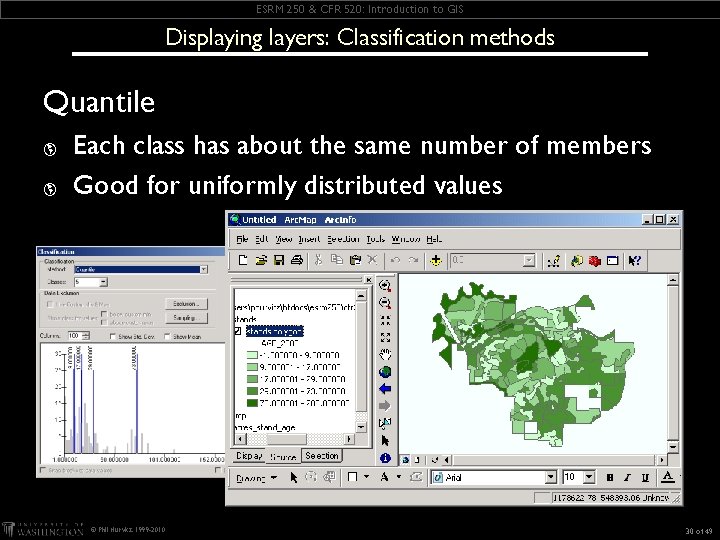Switch to the Display tab
Image resolution: width=720 pixels, height=540 pixels.
[249, 456]
